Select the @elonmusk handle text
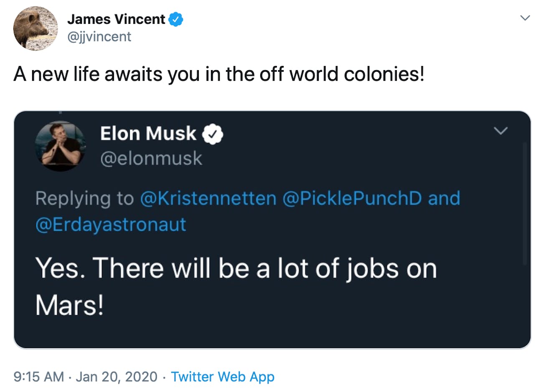The image size is (543, 392). click(151, 158)
